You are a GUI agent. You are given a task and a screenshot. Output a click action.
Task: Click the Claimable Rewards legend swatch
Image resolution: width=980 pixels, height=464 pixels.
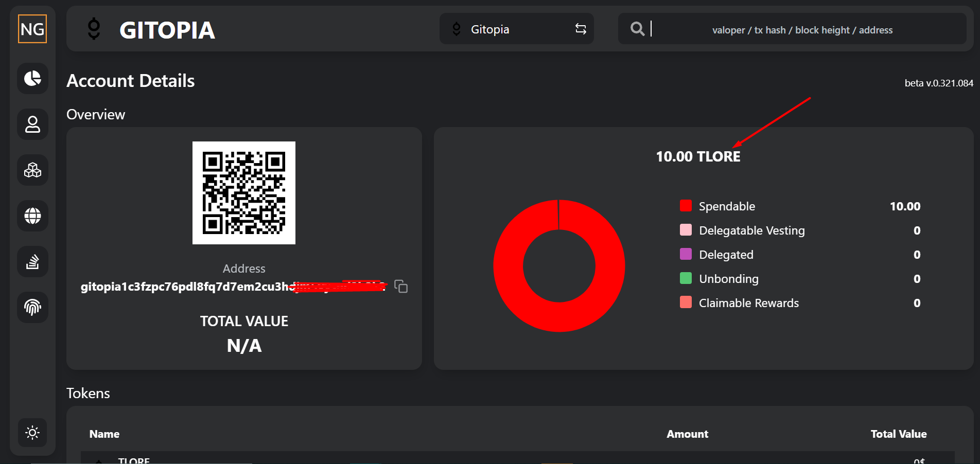tap(686, 302)
